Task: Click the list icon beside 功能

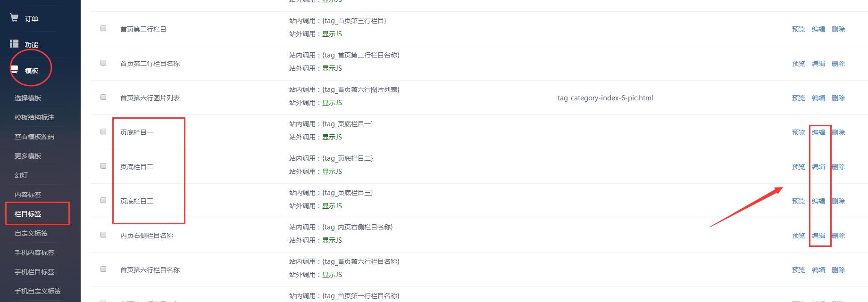Action: 14,44
